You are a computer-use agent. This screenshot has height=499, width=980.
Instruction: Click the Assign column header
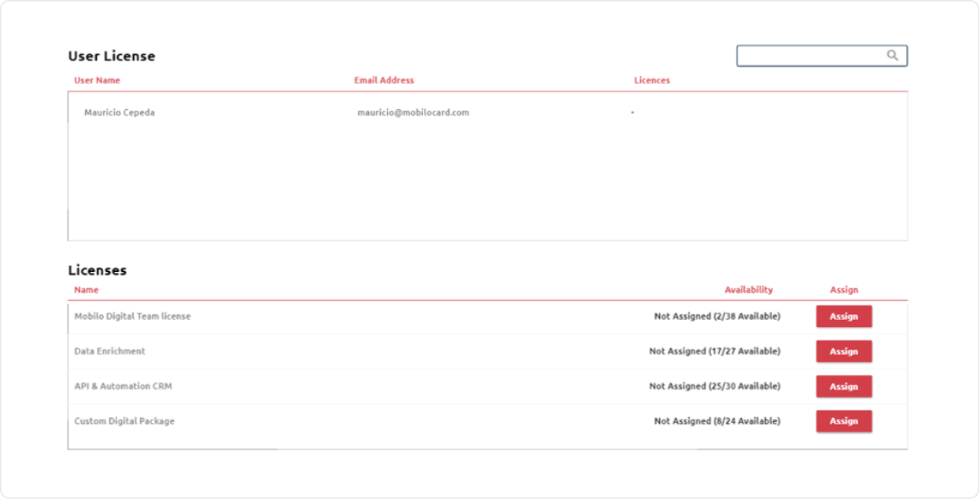point(844,290)
